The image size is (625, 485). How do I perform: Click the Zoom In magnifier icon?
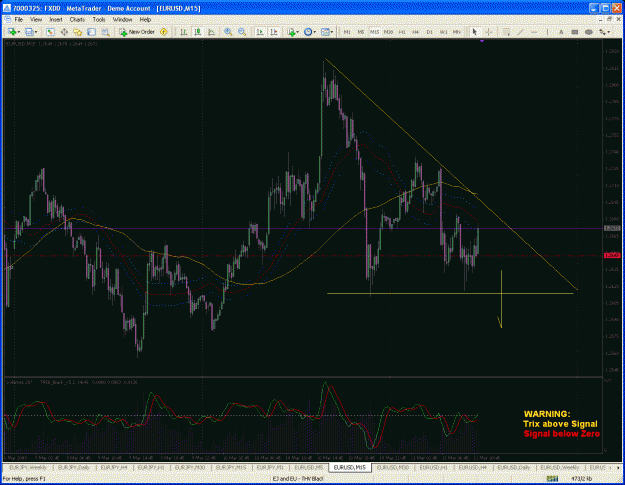point(228,32)
